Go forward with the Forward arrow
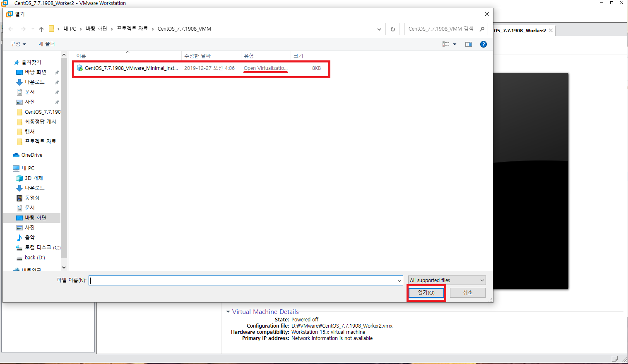This screenshot has width=628, height=364. coord(23,29)
